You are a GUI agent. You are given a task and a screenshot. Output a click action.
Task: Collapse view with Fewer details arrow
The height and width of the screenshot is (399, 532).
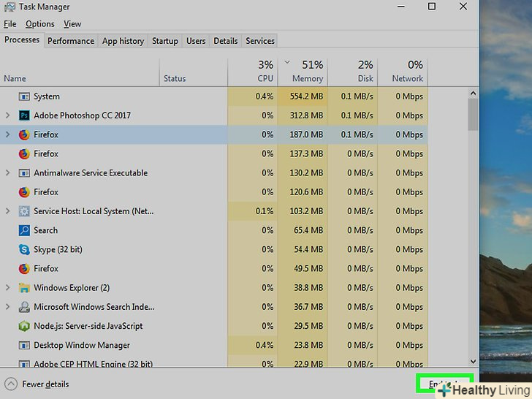11,384
